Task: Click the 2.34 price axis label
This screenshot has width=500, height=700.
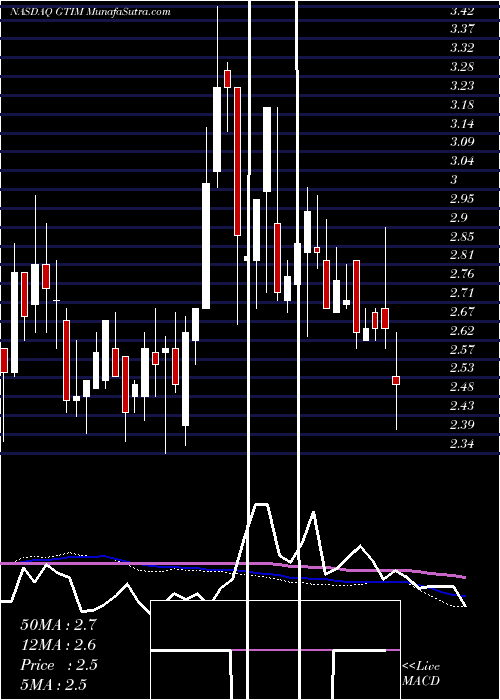Action: [x=462, y=444]
